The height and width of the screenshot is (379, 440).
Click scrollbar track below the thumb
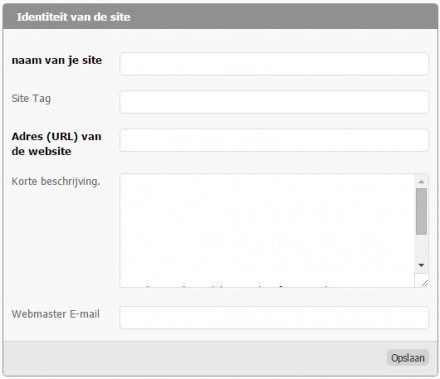point(421,247)
